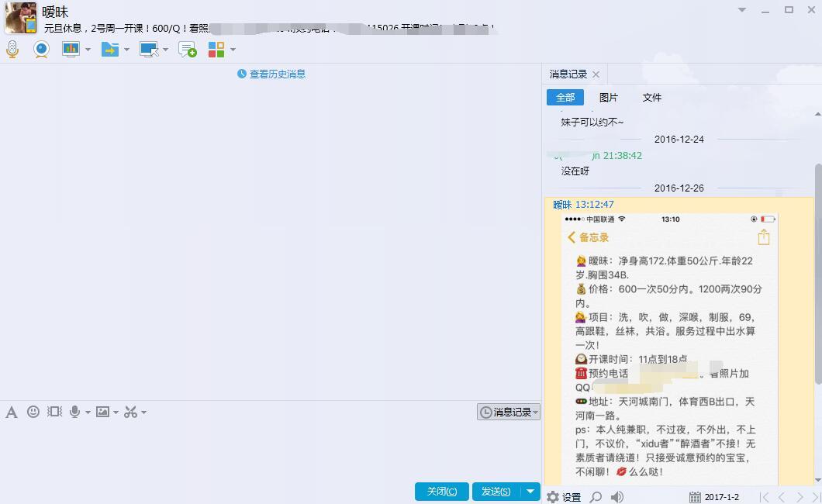Open the emoji smiley picker
This screenshot has height=504, width=822.
(33, 412)
